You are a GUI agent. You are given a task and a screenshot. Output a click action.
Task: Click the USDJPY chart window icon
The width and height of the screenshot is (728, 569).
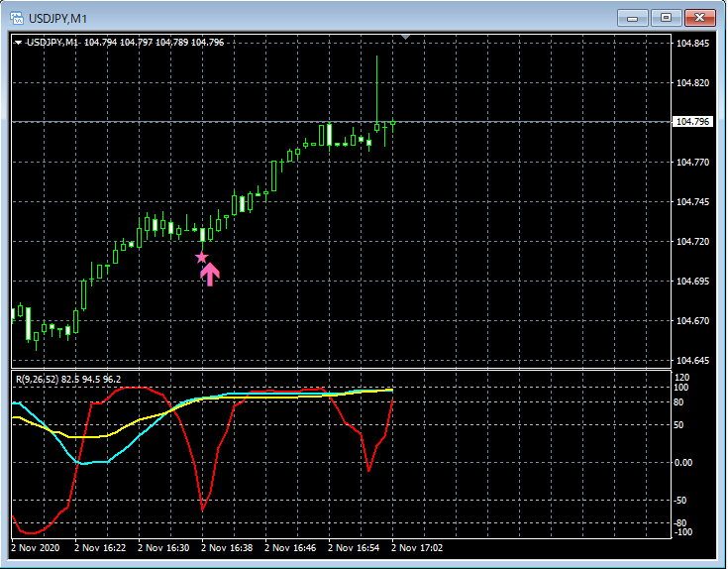[17, 18]
